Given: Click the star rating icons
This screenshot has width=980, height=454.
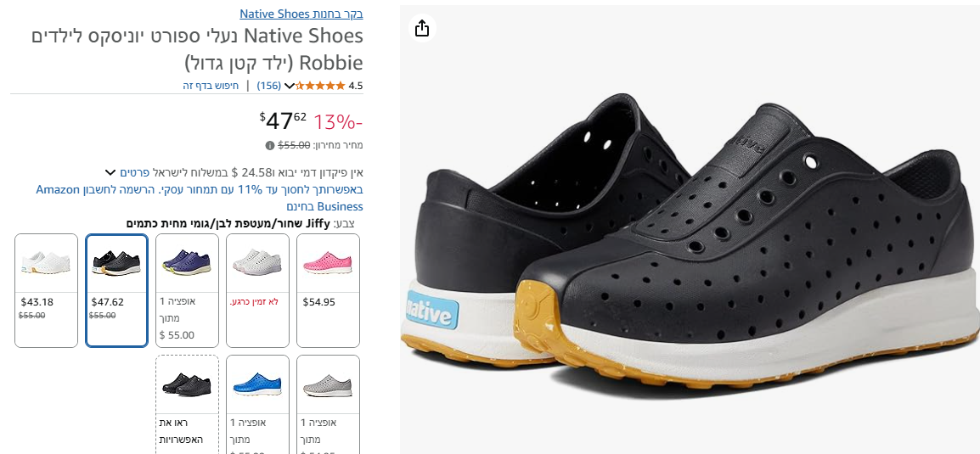Looking at the screenshot, I should pyautogui.click(x=321, y=86).
